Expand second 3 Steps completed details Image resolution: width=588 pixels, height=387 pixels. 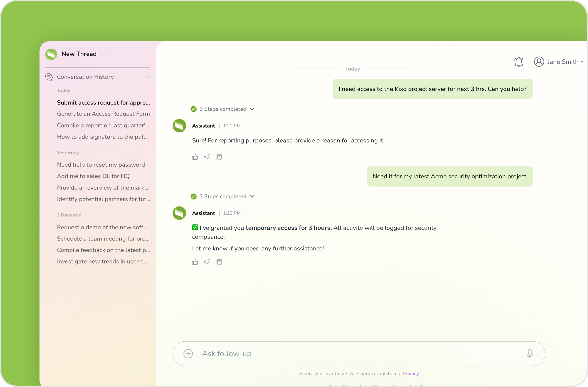(252, 196)
